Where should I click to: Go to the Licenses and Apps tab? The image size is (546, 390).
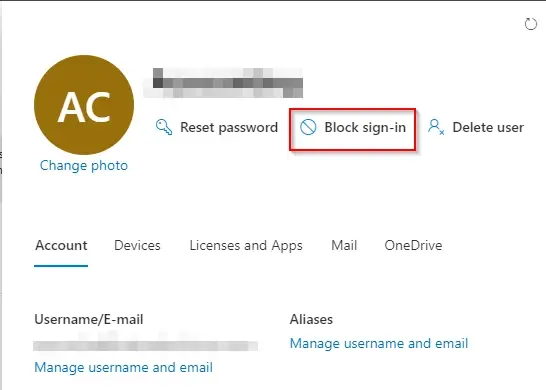click(x=246, y=246)
